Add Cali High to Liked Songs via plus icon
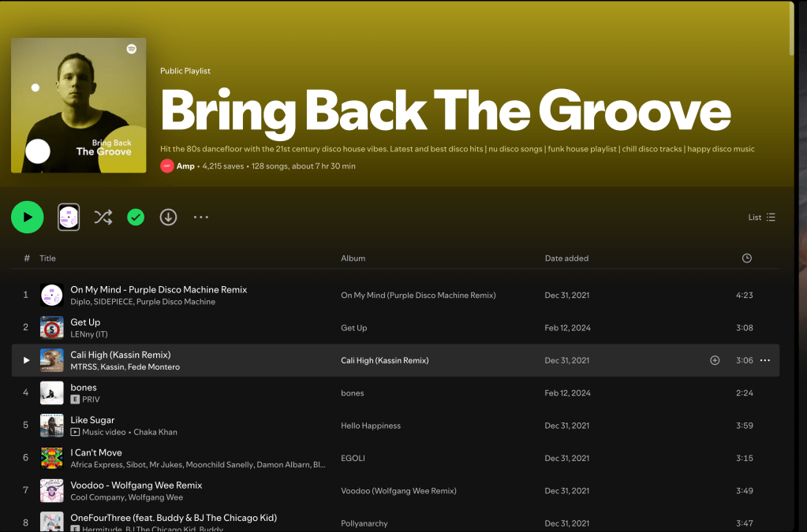The image size is (807, 532). pos(715,360)
